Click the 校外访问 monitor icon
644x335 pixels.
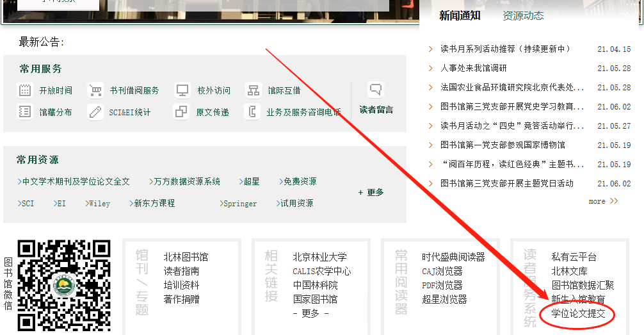(182, 90)
